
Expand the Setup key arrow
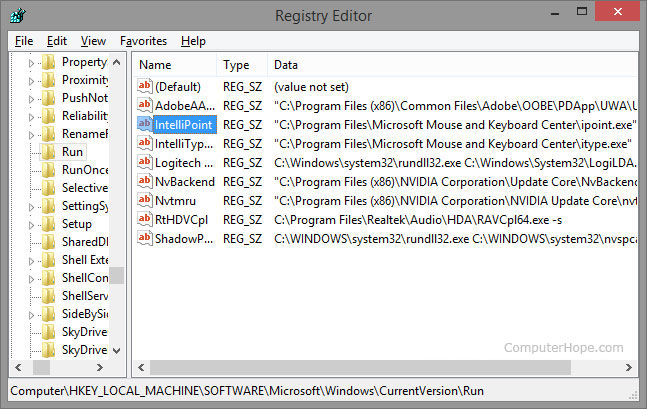[32, 224]
